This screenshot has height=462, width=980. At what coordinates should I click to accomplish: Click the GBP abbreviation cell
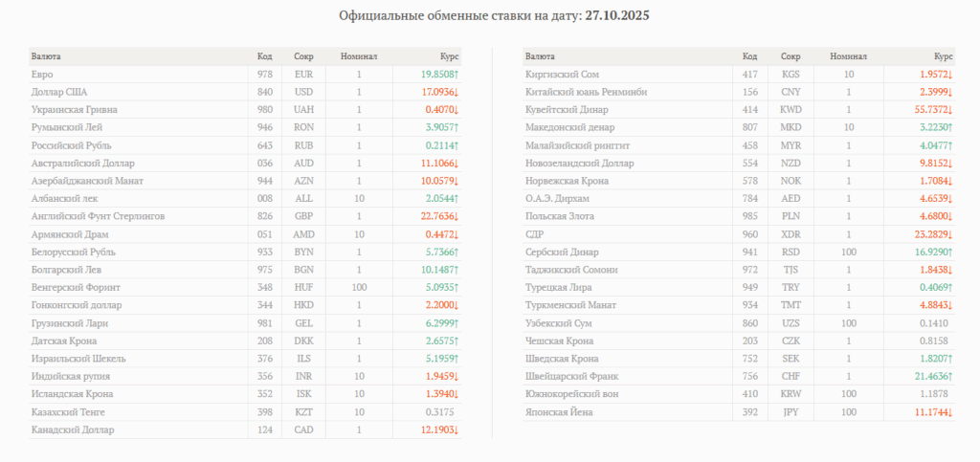[304, 216]
